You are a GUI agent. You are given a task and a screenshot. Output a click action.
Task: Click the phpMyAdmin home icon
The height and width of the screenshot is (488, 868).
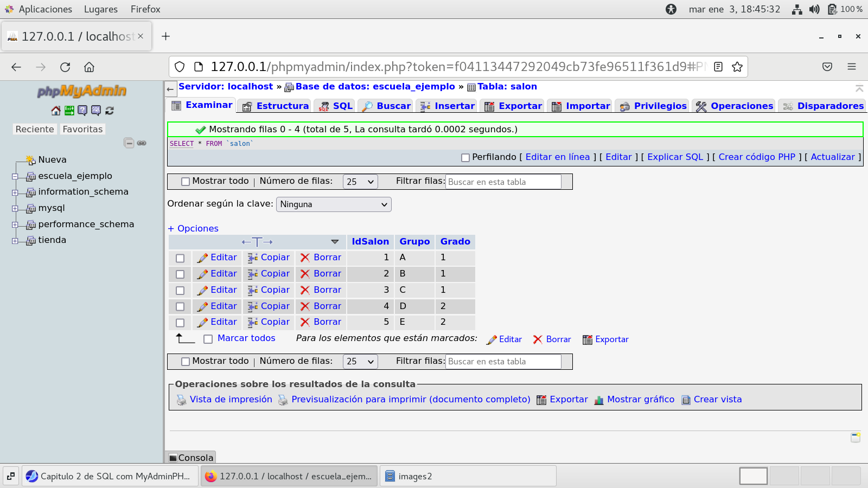tap(56, 111)
